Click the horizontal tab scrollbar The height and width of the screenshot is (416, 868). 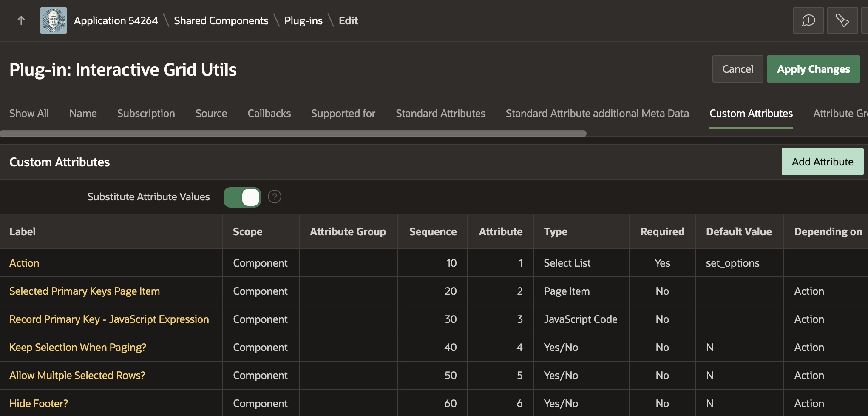[x=293, y=134]
